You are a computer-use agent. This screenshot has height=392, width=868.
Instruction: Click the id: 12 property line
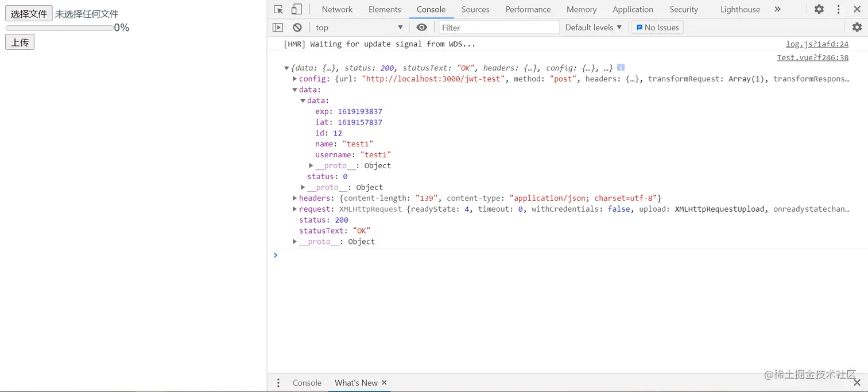click(328, 133)
